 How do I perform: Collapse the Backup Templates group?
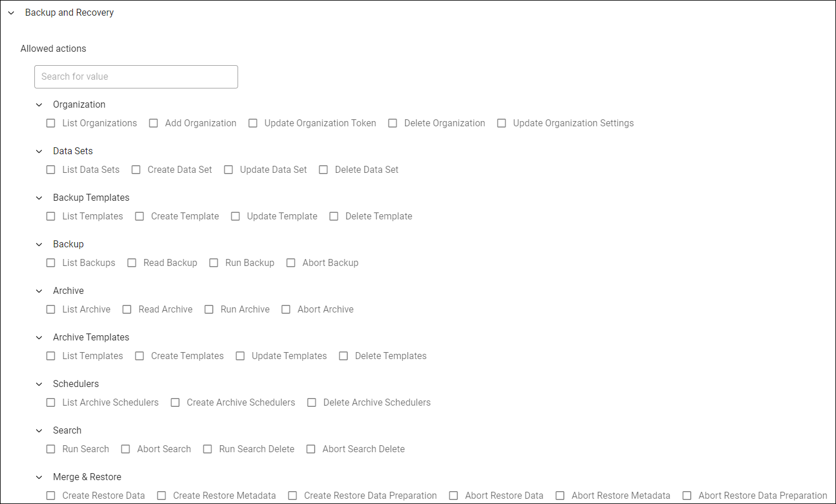(x=39, y=197)
